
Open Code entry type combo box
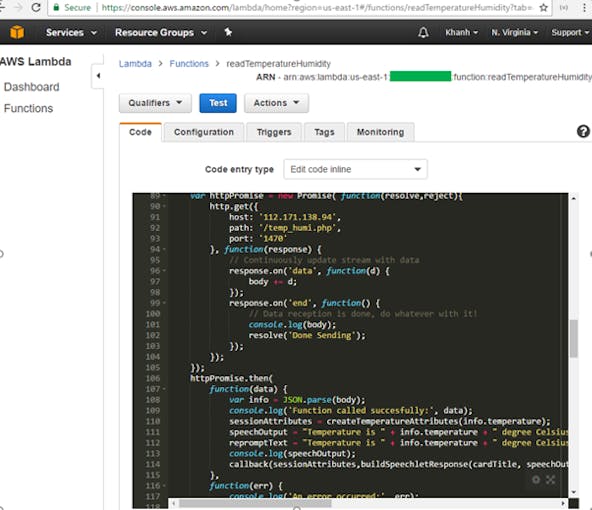(355, 169)
